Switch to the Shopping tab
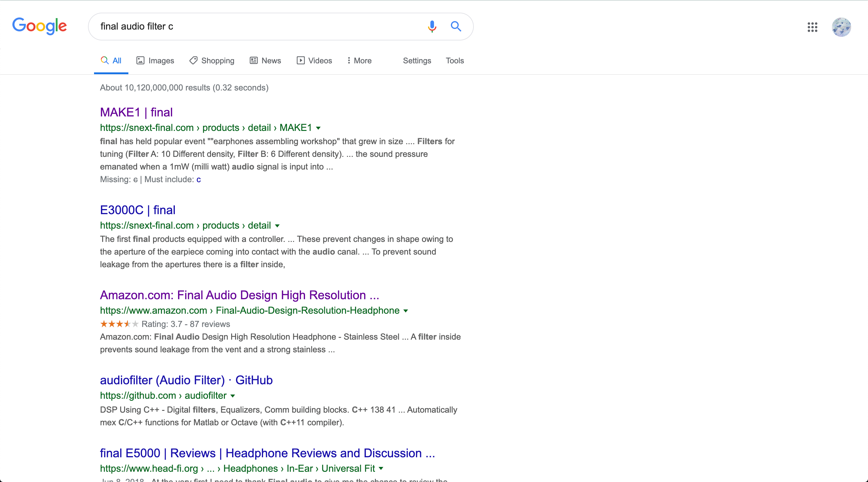 [212, 61]
